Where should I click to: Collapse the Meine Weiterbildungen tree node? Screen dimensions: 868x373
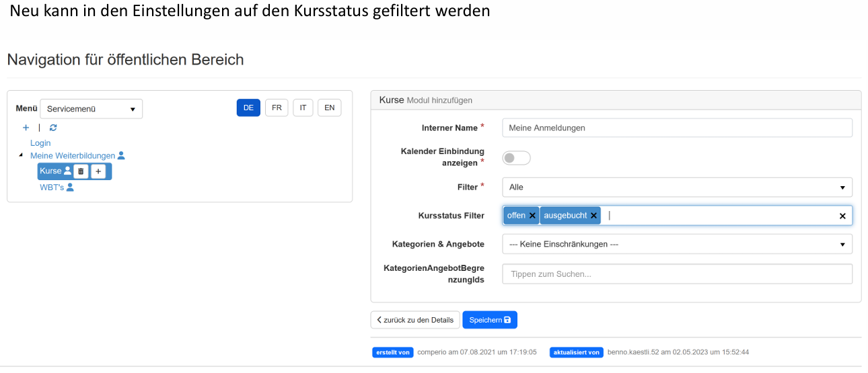(20, 156)
